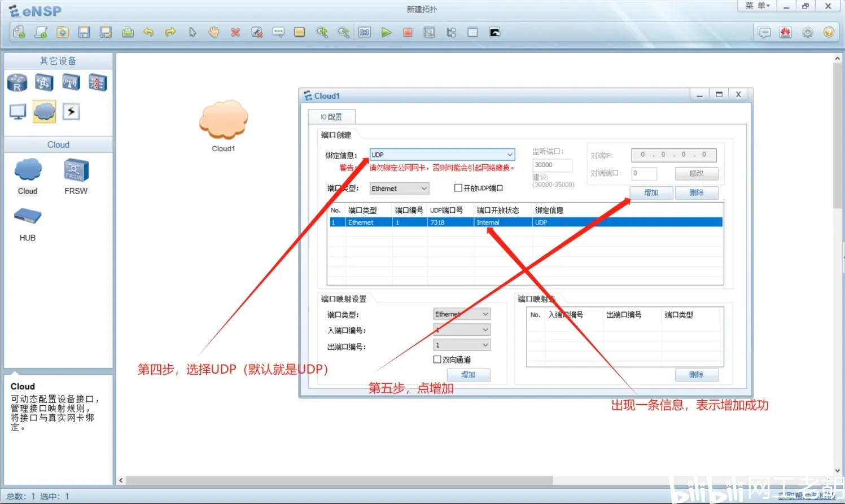845x504 pixels.
Task: Click the show all interfaces icon
Action: point(451,32)
